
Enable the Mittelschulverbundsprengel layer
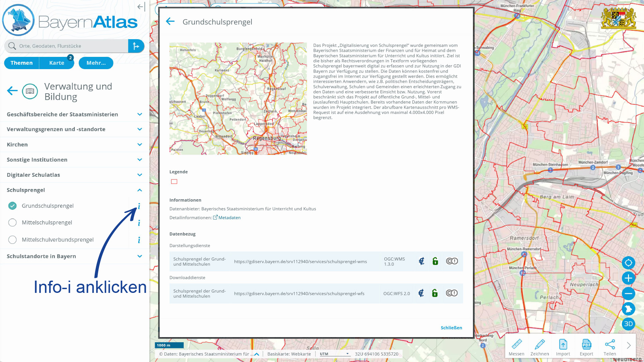click(x=13, y=240)
